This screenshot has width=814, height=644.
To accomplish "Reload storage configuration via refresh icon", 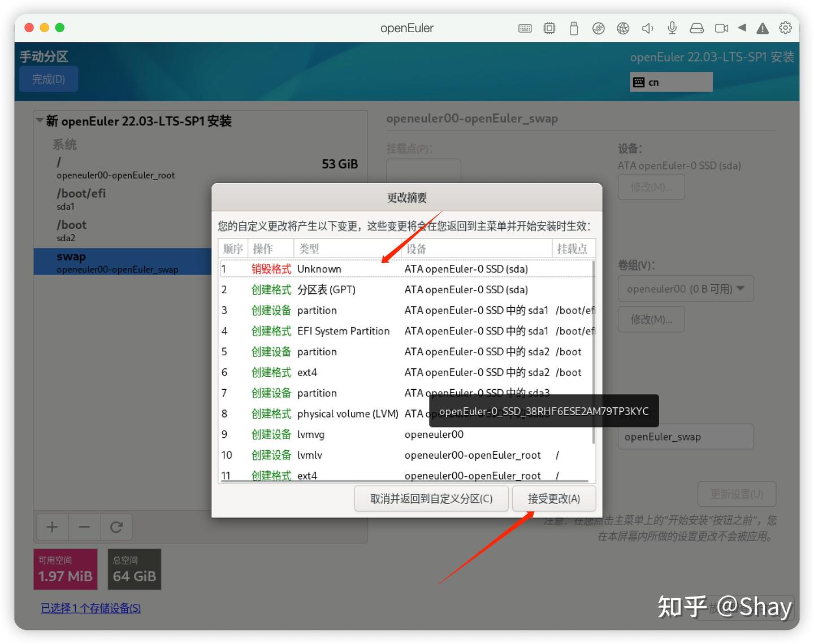I will pyautogui.click(x=116, y=526).
